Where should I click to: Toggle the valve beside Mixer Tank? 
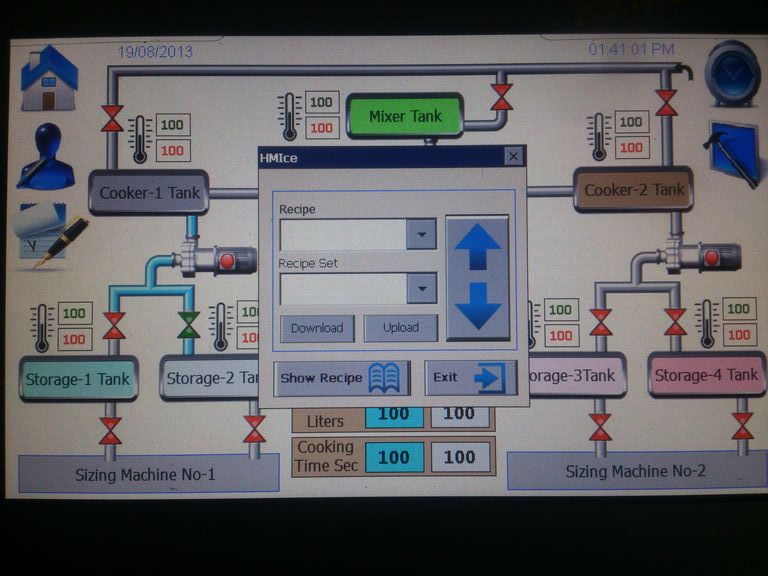click(x=501, y=97)
